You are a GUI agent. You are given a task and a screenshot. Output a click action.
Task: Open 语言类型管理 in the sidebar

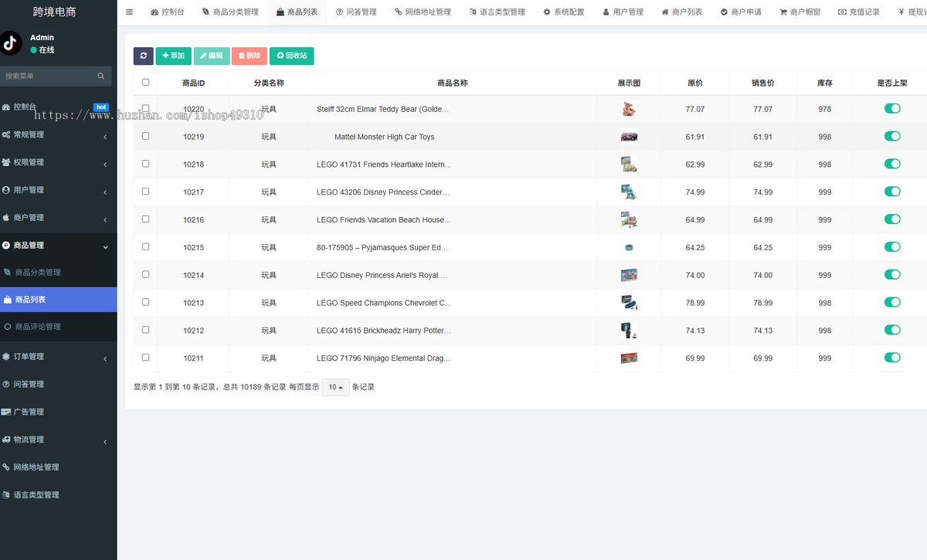pos(59,495)
